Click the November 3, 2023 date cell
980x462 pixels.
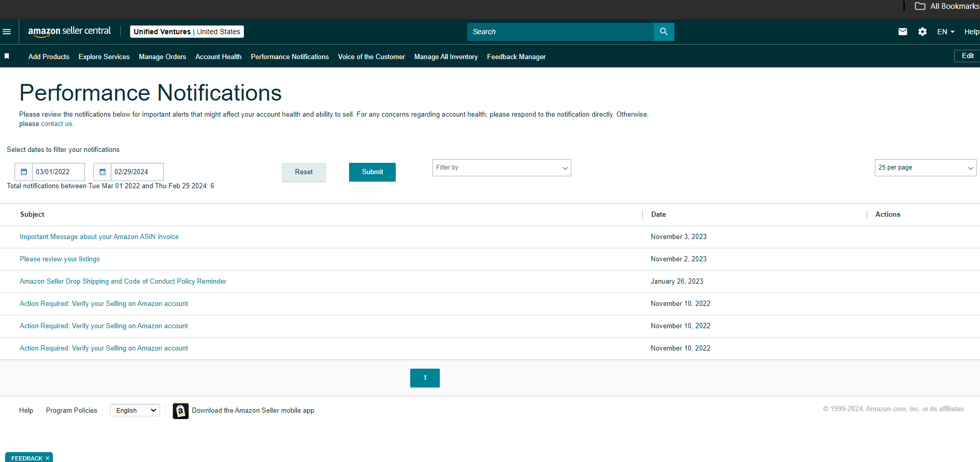click(679, 237)
